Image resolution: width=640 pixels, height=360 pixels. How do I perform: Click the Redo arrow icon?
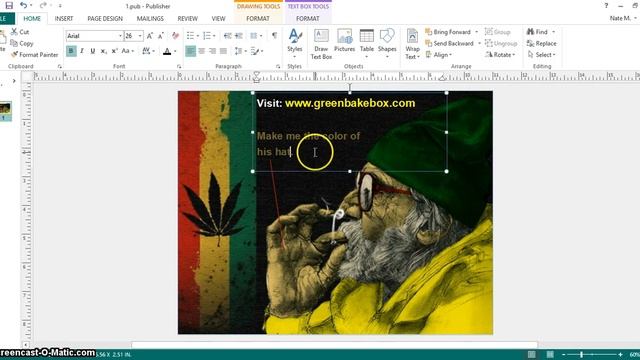pos(43,5)
